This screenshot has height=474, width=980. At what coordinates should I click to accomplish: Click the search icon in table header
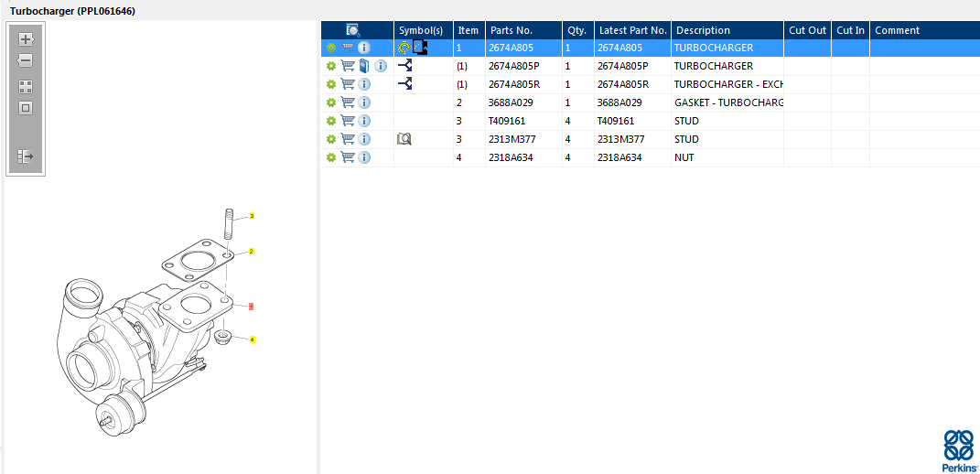point(353,30)
